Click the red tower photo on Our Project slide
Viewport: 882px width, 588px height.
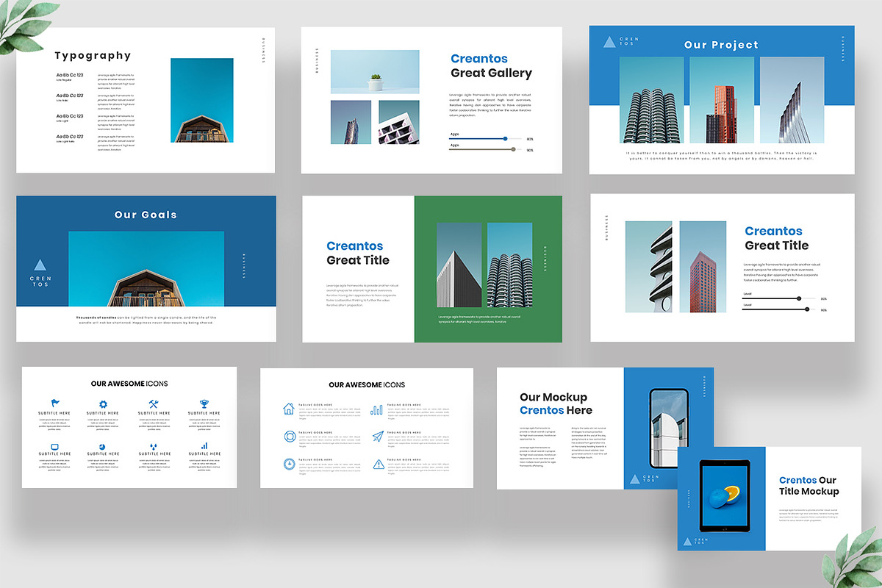click(x=722, y=100)
